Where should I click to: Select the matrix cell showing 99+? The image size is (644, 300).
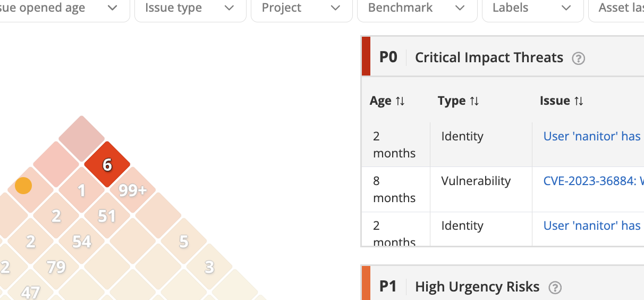pos(132,190)
